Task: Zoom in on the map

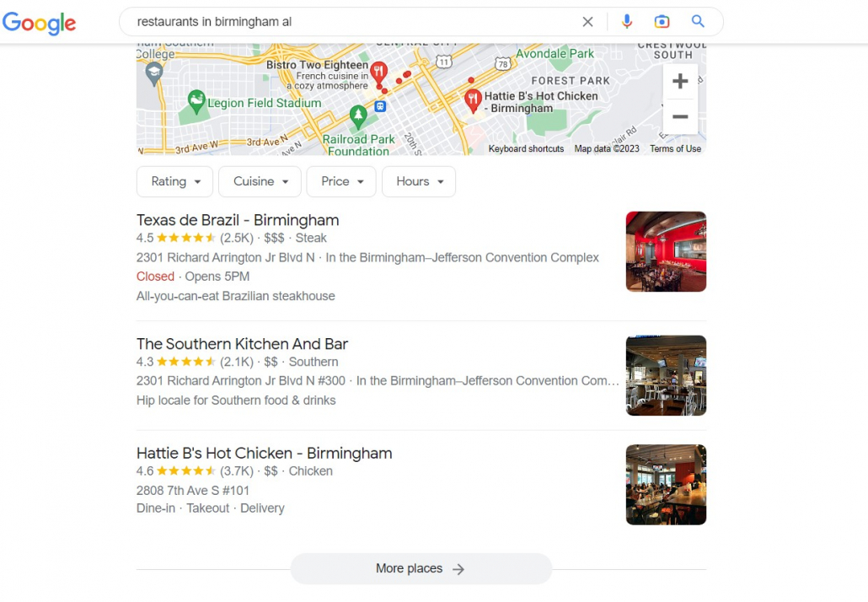Action: tap(680, 81)
